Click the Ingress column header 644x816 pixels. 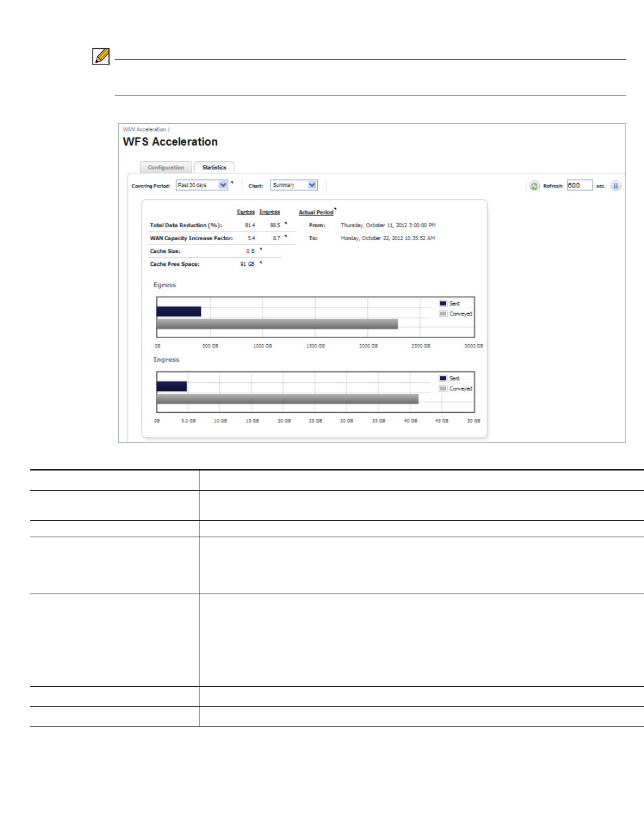click(x=269, y=212)
